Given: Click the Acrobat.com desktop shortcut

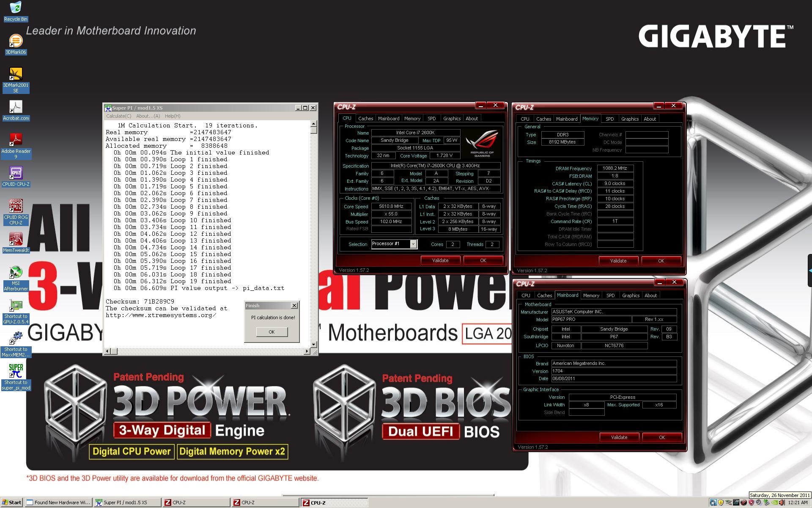Looking at the screenshot, I should [x=16, y=110].
